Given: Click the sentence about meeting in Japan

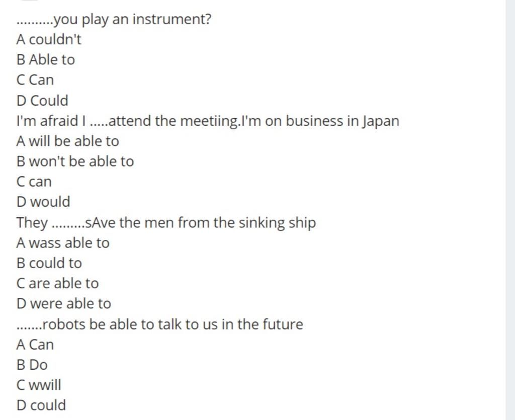Looking at the screenshot, I should pyautogui.click(x=208, y=121).
